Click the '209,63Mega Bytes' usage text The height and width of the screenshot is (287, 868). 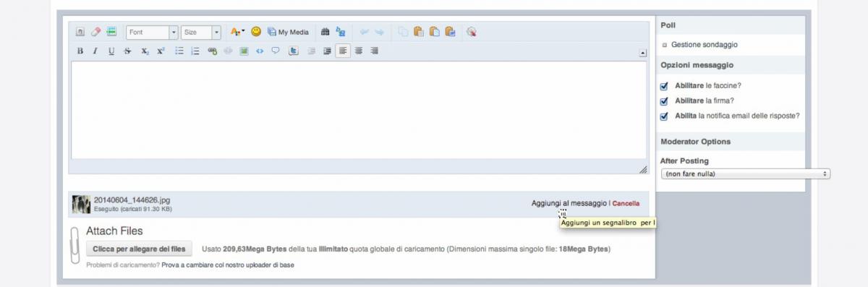[x=255, y=249]
